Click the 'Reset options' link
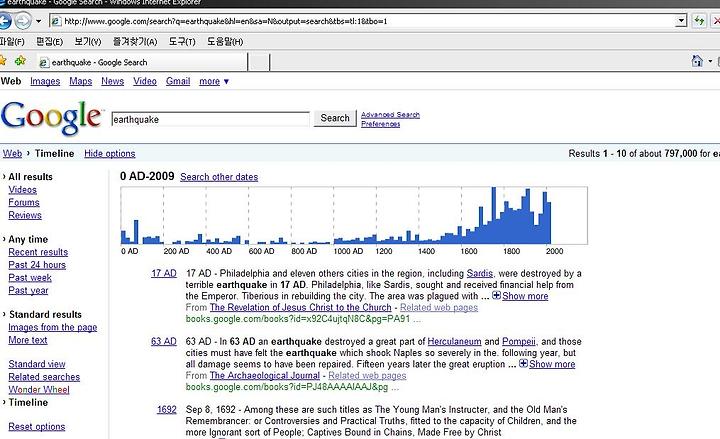The image size is (720, 439). (x=37, y=427)
